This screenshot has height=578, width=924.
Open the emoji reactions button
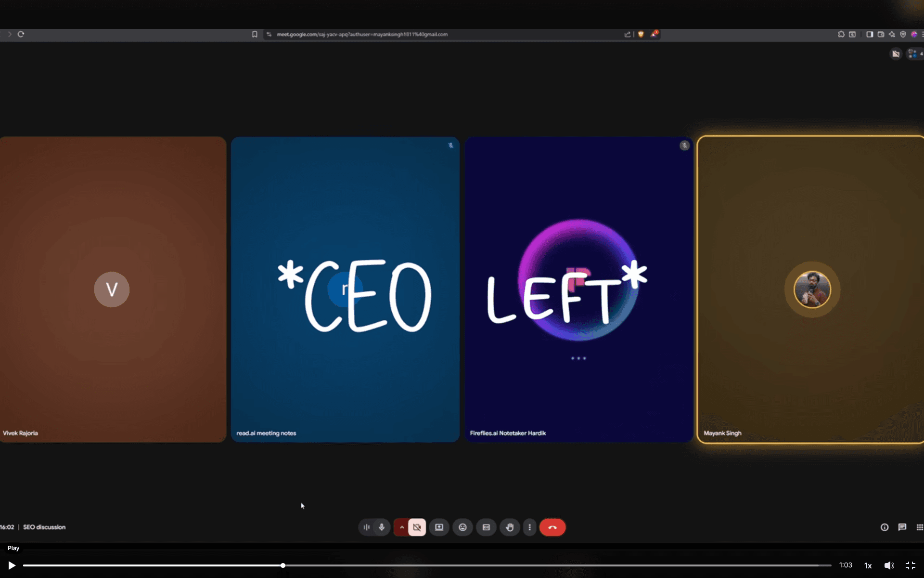coord(462,527)
